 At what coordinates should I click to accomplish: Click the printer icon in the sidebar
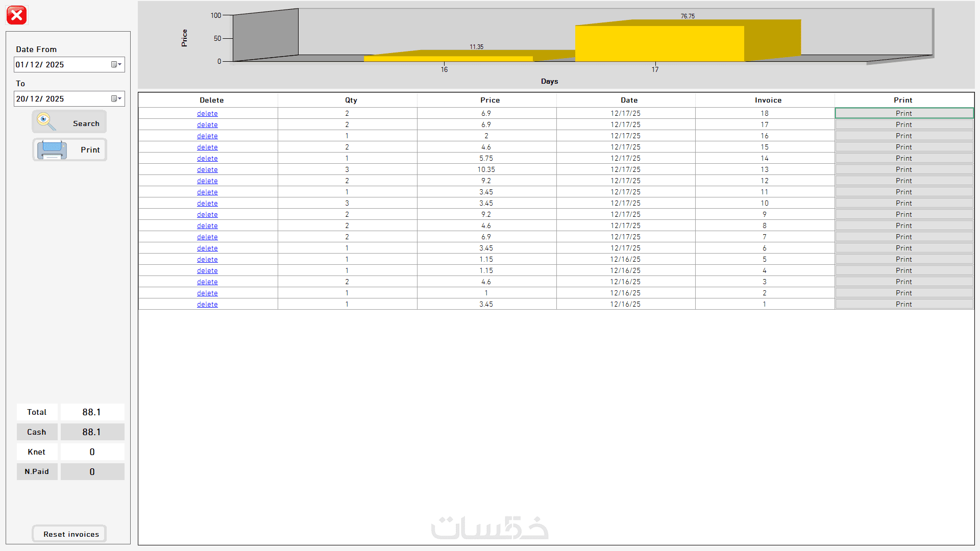coord(52,149)
